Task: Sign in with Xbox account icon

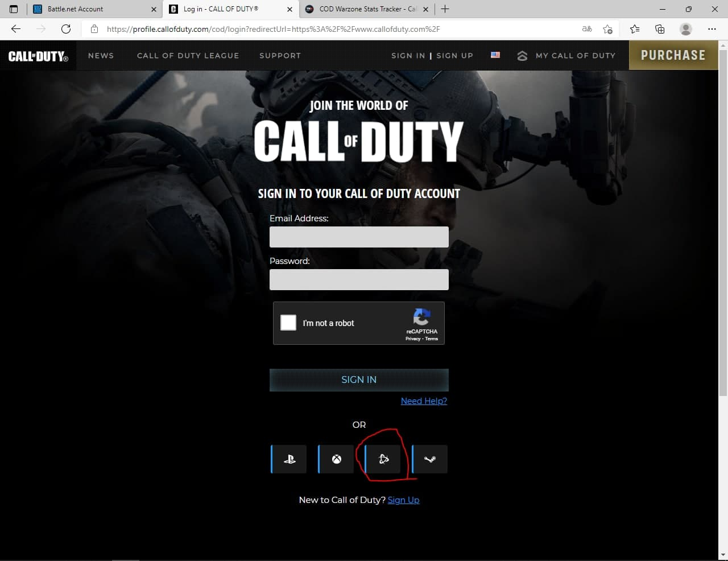Action: [x=336, y=459]
